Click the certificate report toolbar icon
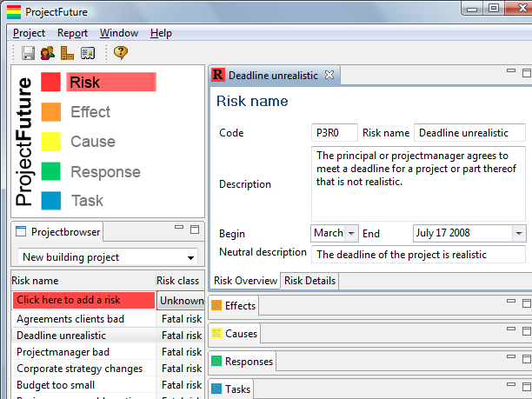532x399 pixels. [x=88, y=53]
